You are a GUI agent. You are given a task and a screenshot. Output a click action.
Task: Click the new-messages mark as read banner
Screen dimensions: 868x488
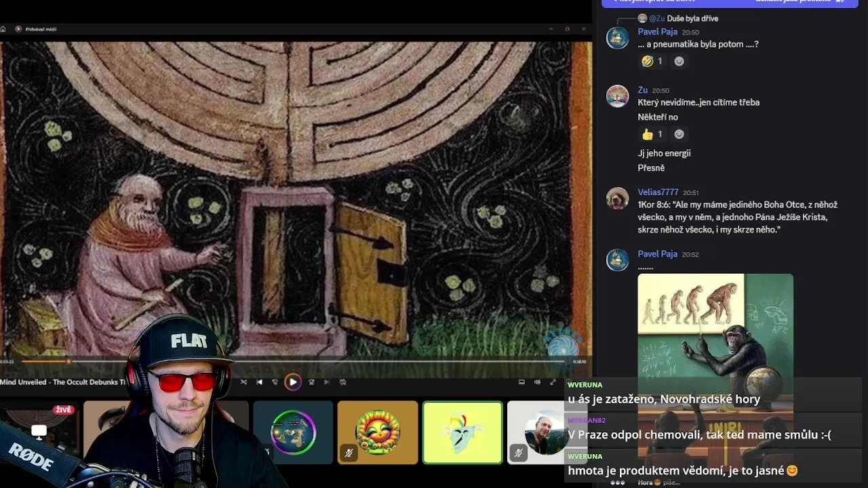coord(730,3)
